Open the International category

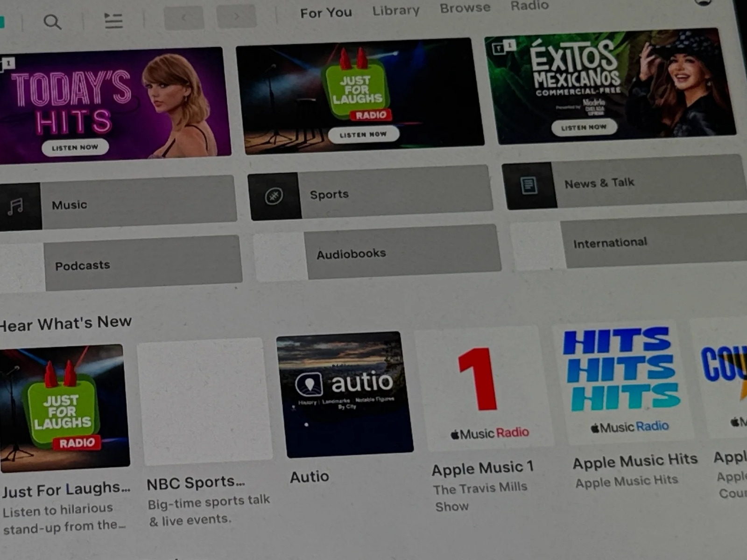tap(629, 242)
